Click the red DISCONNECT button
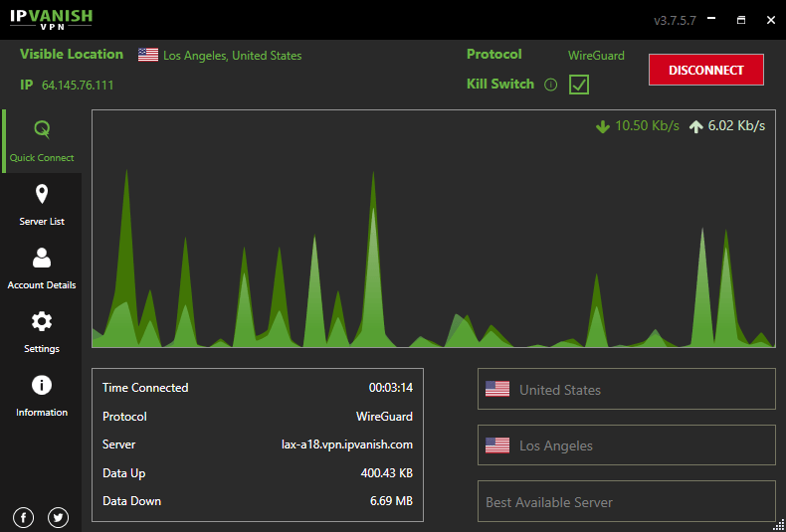This screenshot has height=532, width=786. click(x=705, y=70)
